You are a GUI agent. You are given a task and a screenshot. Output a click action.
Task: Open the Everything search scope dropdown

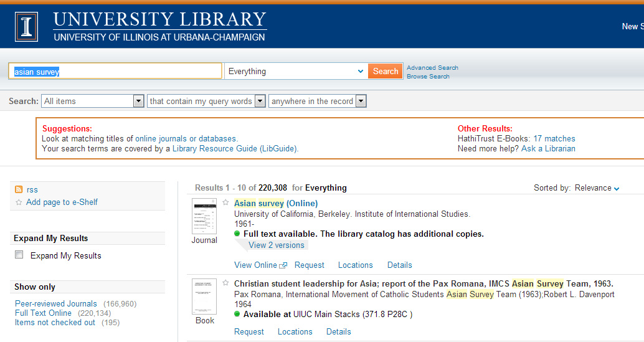pos(296,72)
